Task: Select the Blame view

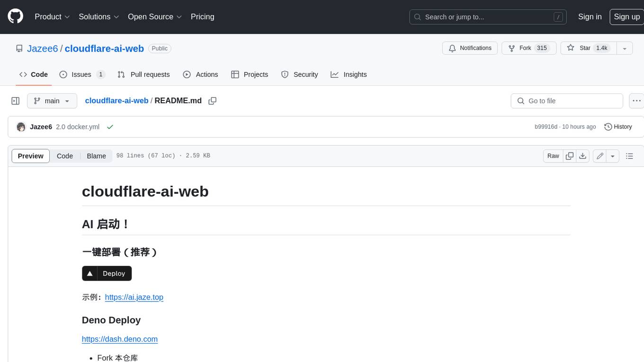Action: pos(96,156)
